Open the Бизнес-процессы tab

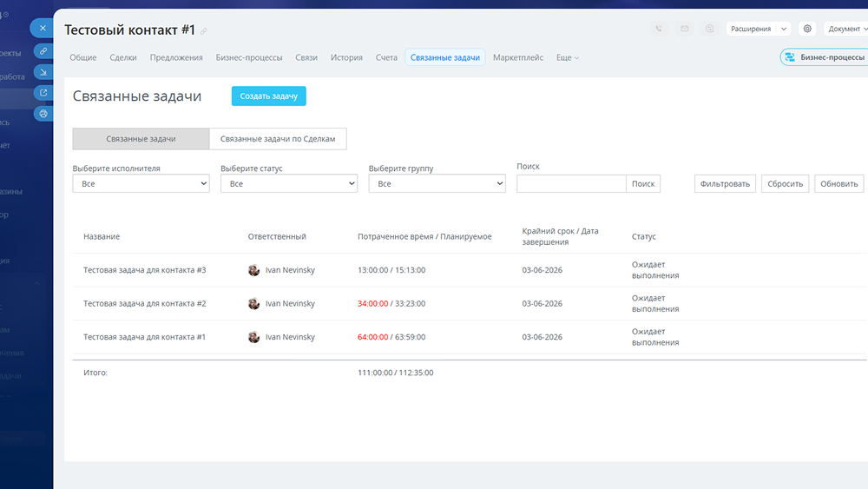(249, 57)
